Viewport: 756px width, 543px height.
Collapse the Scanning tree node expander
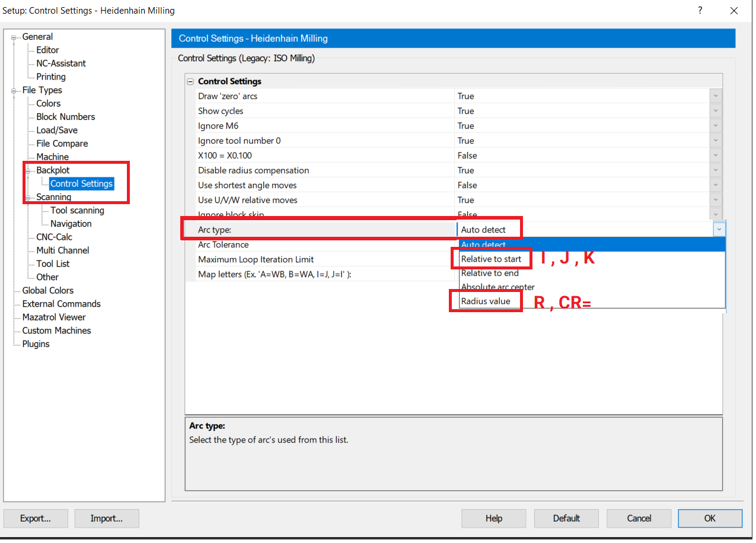(x=28, y=198)
